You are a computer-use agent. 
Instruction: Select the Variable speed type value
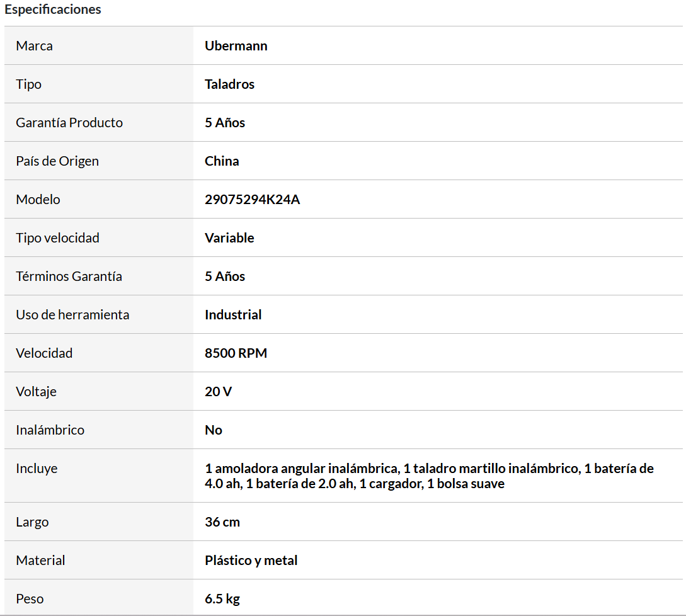coord(229,238)
